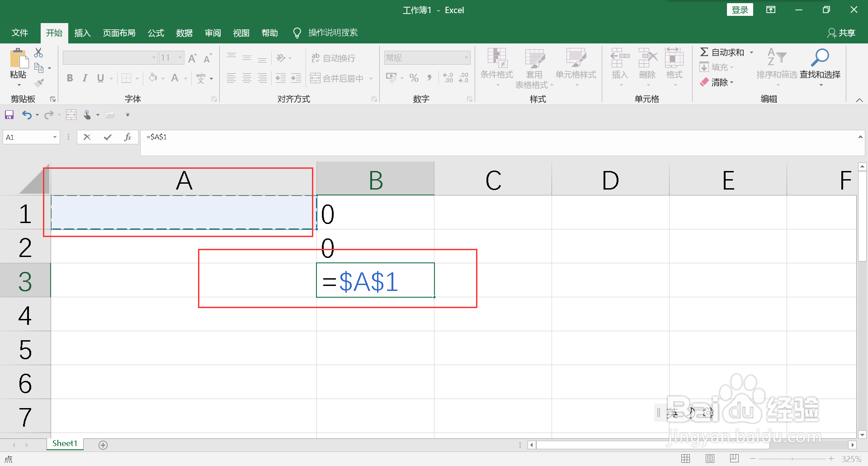The image size is (868, 466).
Task: Save the workbook via quick access toolbar
Action: tap(9, 114)
